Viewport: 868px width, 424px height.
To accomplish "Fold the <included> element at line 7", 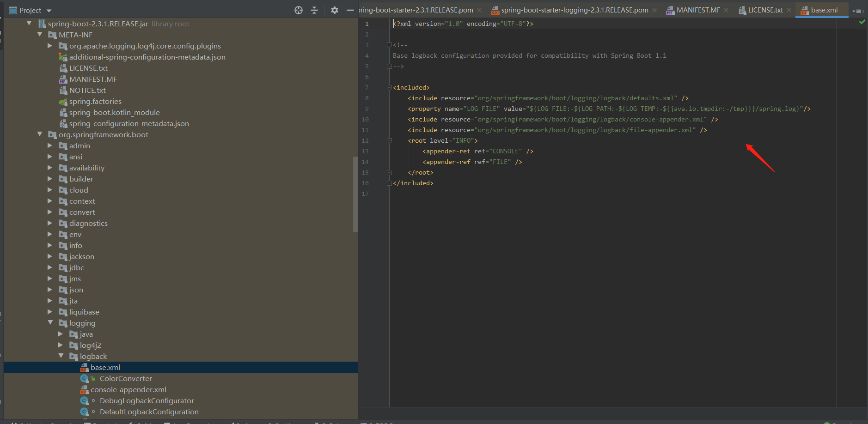I will click(389, 87).
